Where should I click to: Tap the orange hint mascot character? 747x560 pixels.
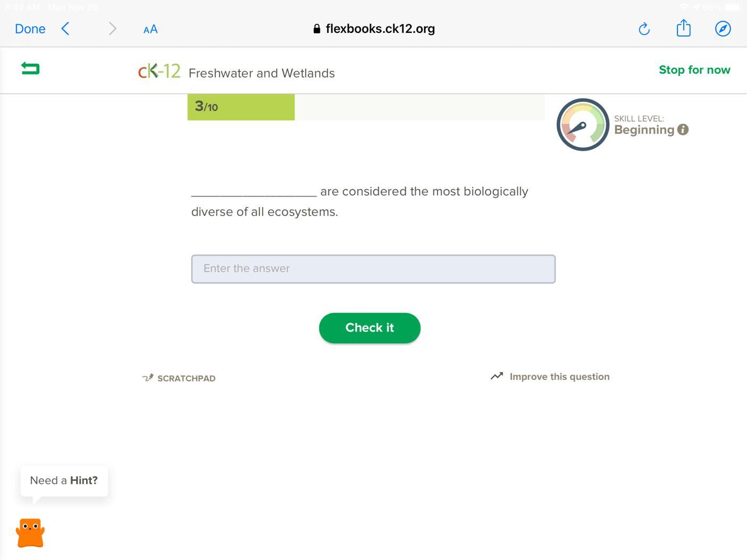coord(30,533)
